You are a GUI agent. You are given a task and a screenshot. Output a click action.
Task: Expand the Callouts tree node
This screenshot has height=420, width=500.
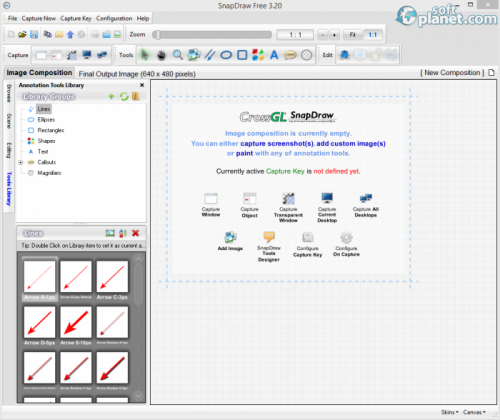21,162
